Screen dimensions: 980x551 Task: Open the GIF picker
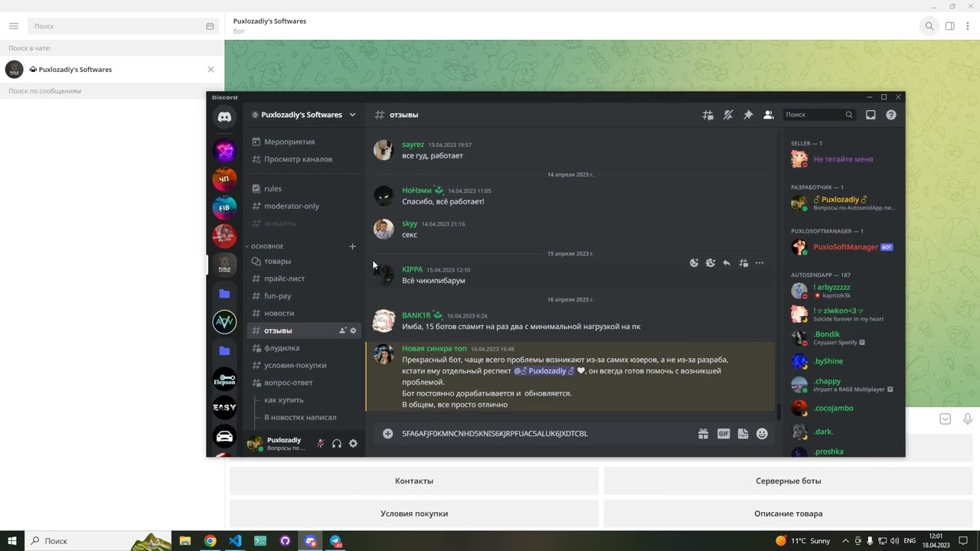click(x=724, y=434)
